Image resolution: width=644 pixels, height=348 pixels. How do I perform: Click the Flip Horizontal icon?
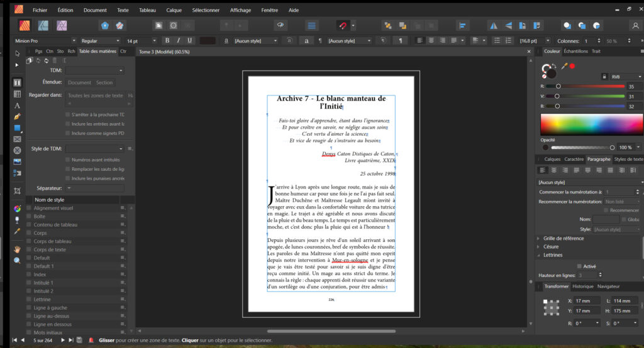[x=494, y=26]
